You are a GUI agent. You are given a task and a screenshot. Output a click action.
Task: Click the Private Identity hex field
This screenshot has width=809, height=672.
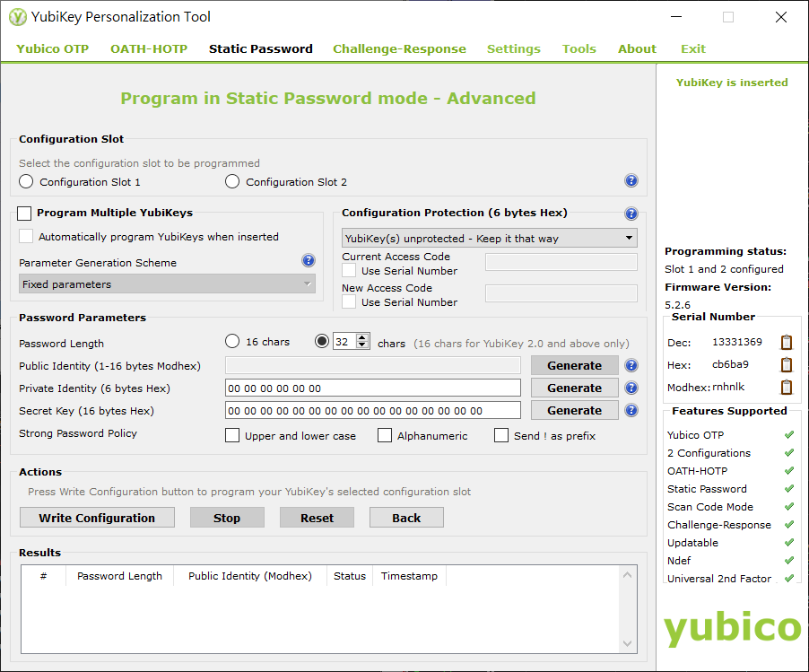coord(373,388)
